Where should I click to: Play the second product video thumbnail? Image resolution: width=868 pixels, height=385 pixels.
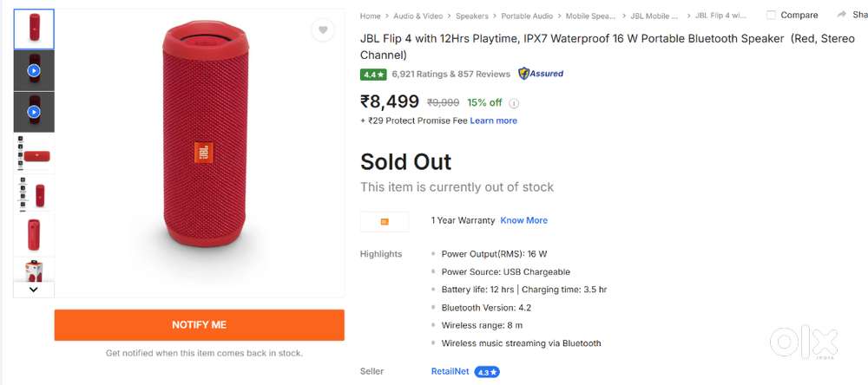[34, 112]
